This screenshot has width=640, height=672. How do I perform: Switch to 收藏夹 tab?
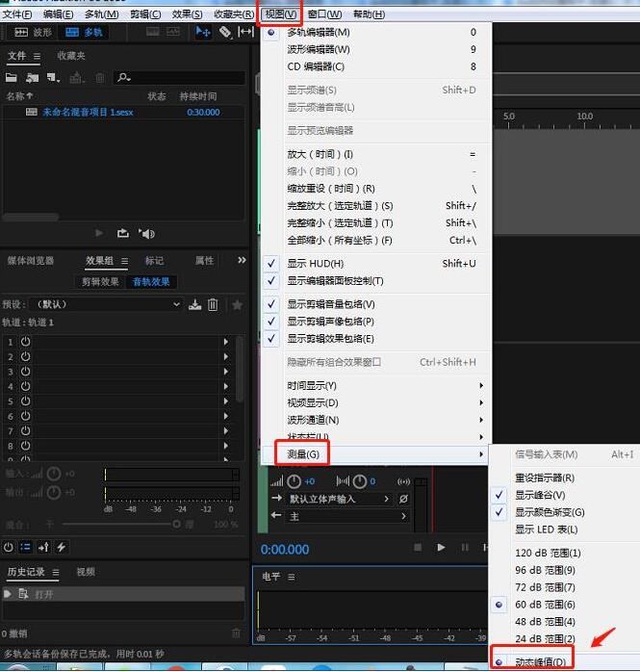click(x=71, y=56)
